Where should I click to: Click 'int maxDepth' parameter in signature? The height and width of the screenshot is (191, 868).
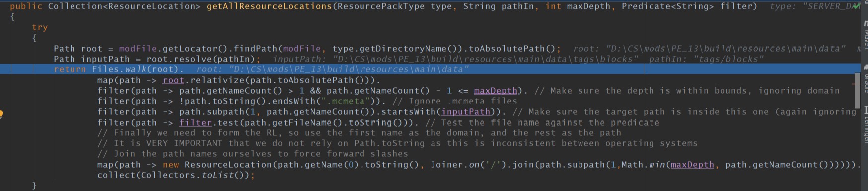click(x=578, y=6)
